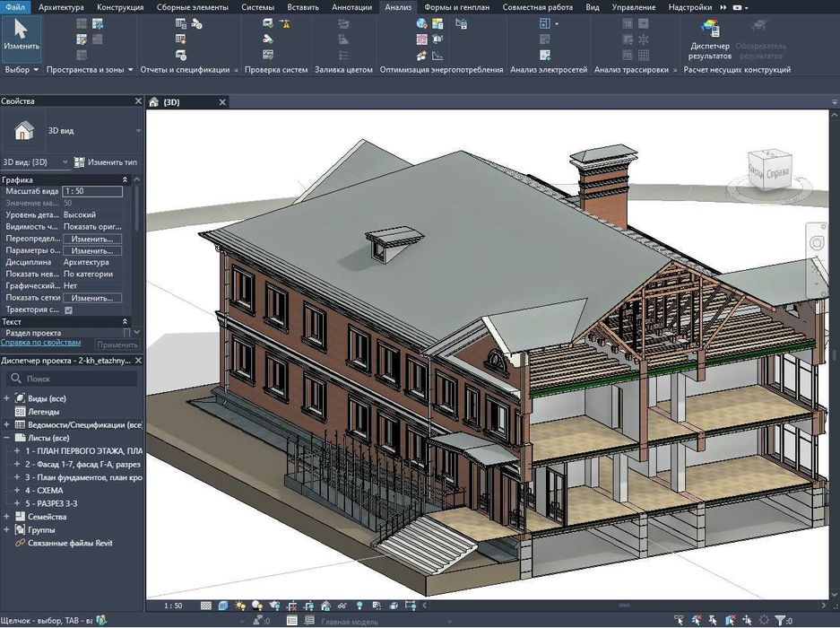Open the Справка по свойствам link
Screen dimensions: 840x628
(40, 343)
